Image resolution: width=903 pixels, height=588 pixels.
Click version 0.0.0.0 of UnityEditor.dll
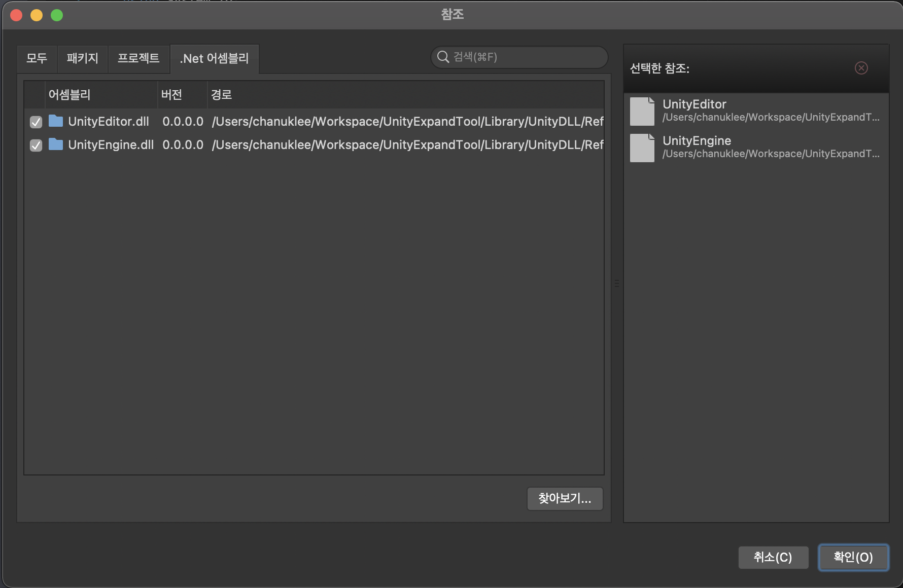point(183,122)
